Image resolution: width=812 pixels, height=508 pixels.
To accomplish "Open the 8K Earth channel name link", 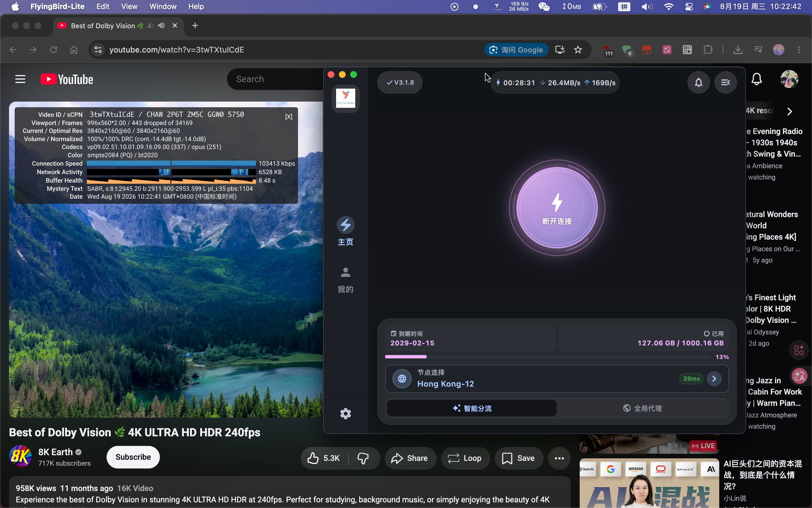I will [55, 452].
